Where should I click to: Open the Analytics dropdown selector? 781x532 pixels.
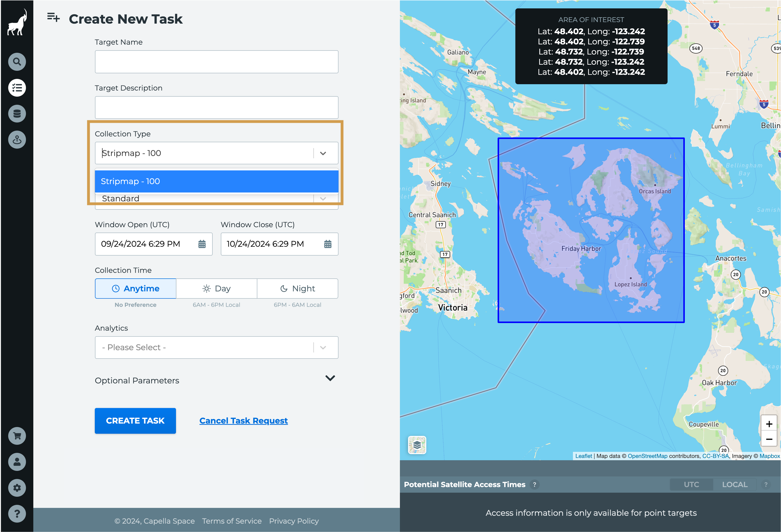point(216,347)
